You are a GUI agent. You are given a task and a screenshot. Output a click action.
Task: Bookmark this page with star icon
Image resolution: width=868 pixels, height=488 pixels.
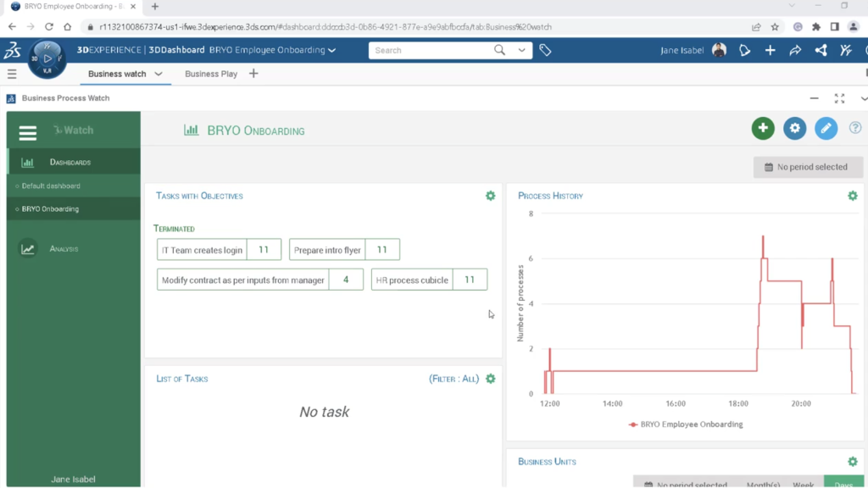(775, 26)
